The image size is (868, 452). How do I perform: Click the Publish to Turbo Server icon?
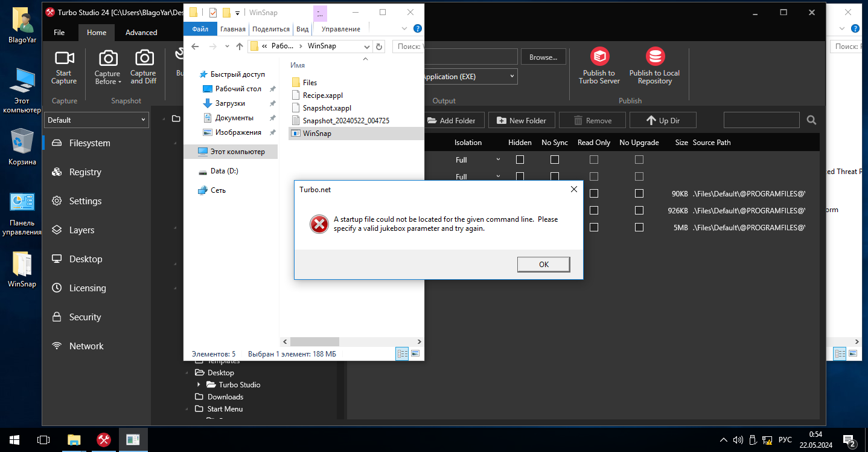[x=599, y=57]
